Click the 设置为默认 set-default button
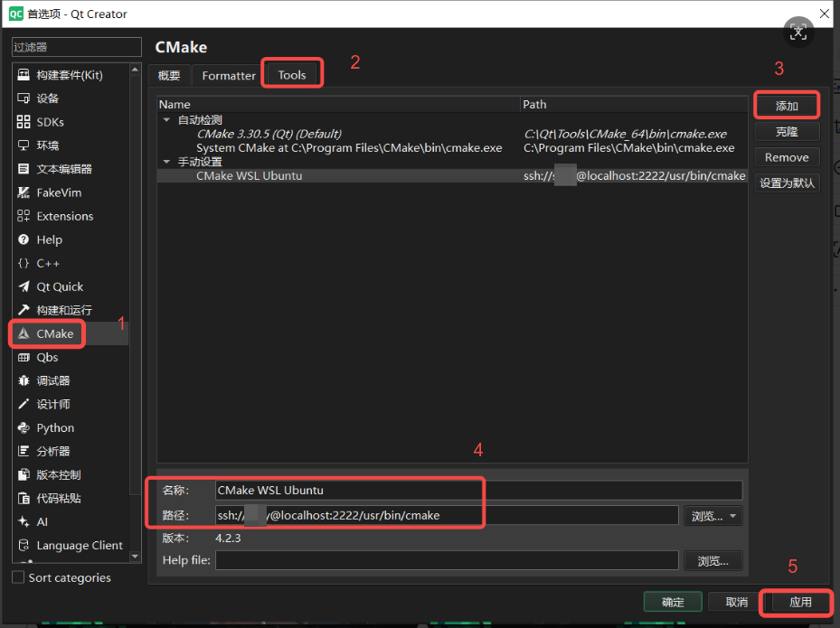The image size is (840, 628). 787,183
